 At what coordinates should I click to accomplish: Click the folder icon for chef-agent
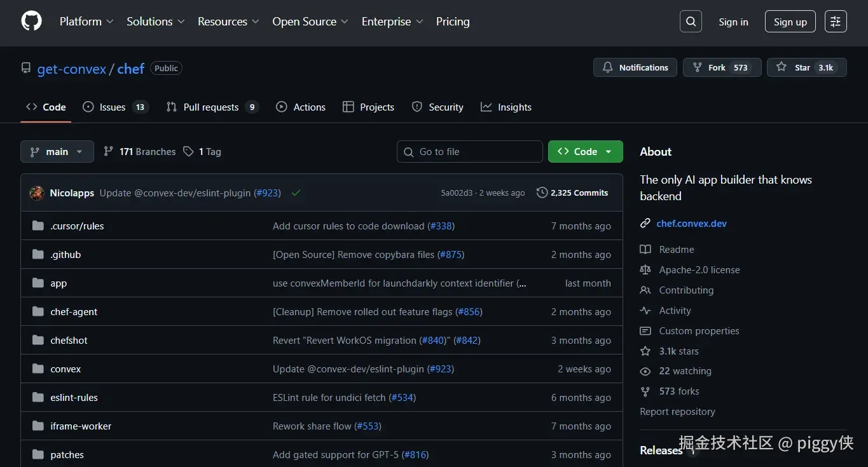(x=38, y=311)
